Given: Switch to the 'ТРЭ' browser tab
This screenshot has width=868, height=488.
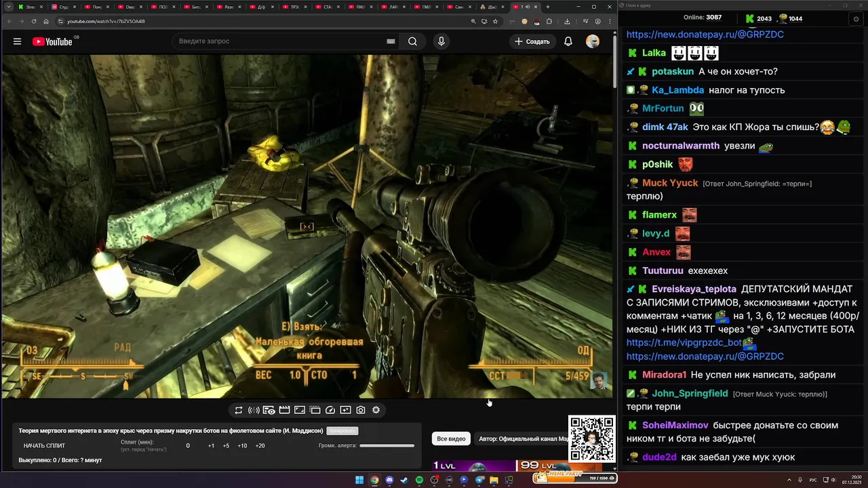Looking at the screenshot, I should pyautogui.click(x=294, y=7).
